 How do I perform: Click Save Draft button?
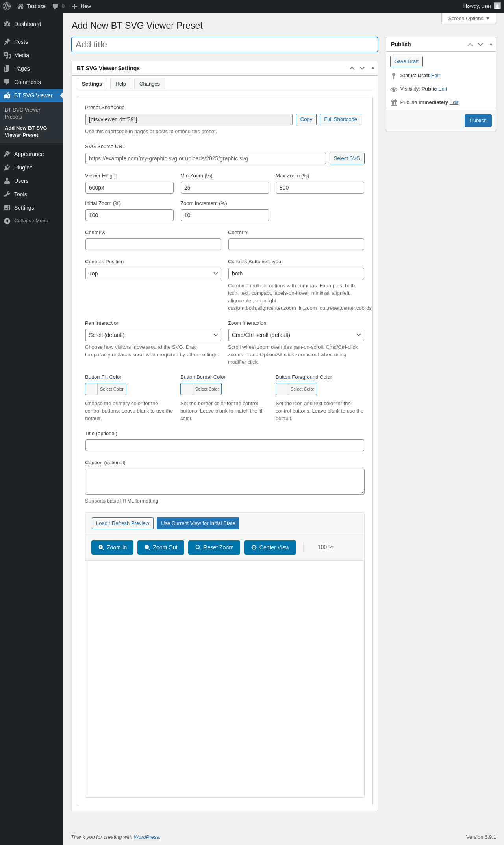point(407,61)
